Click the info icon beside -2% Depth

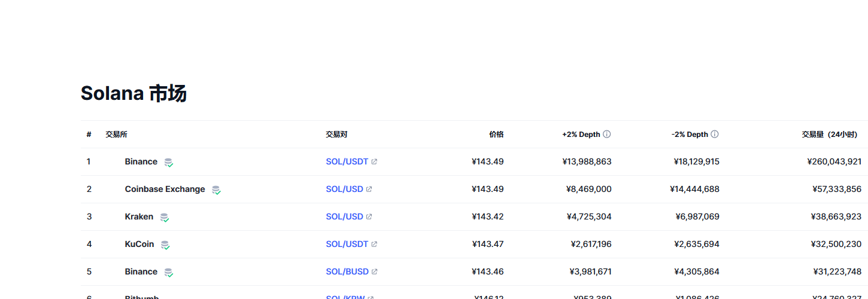click(x=714, y=135)
